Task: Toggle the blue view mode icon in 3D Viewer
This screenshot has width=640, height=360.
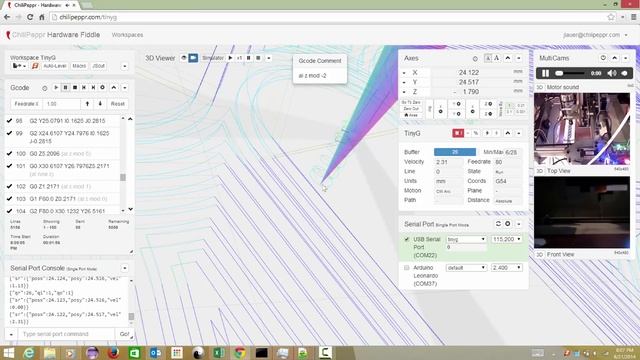Action: click(193, 58)
